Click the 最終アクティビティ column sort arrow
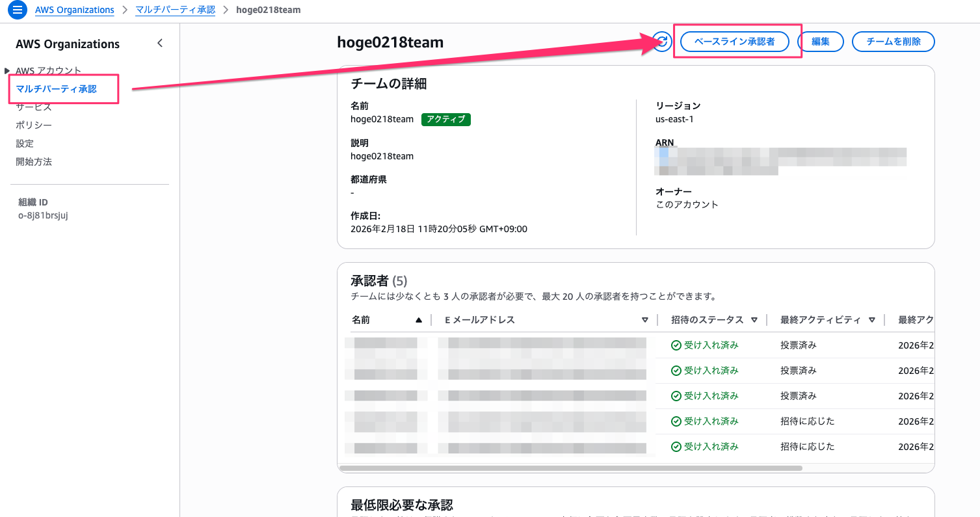This screenshot has height=517, width=980. (871, 320)
